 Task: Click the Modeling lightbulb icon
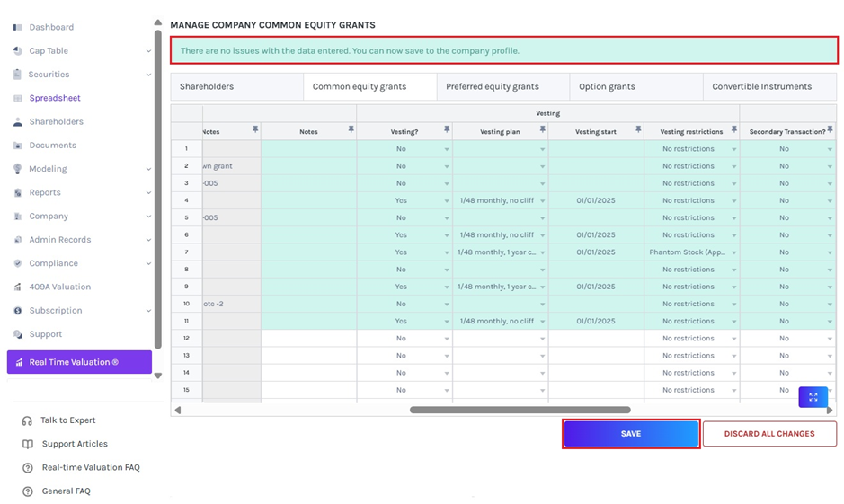point(18,169)
